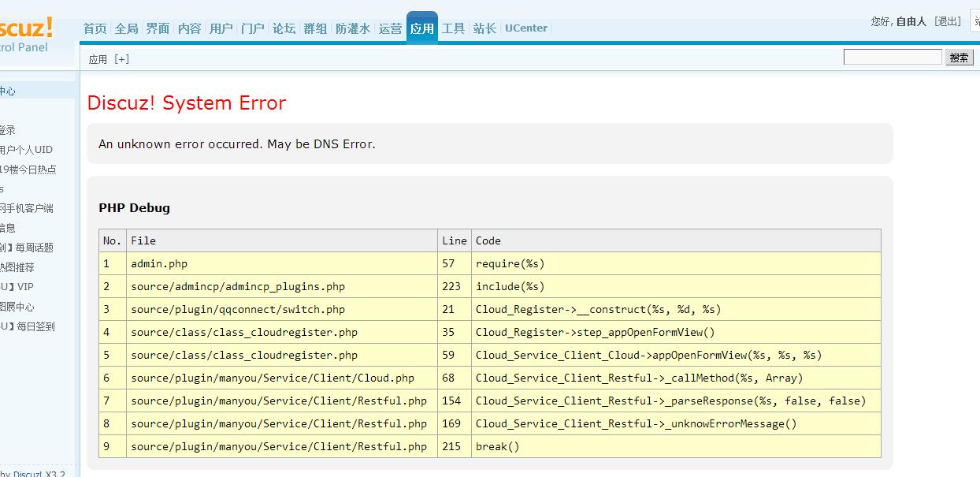The image size is (980, 477).
Task: Click the _callMethod(%s, Array) code cell
Action: click(676, 378)
